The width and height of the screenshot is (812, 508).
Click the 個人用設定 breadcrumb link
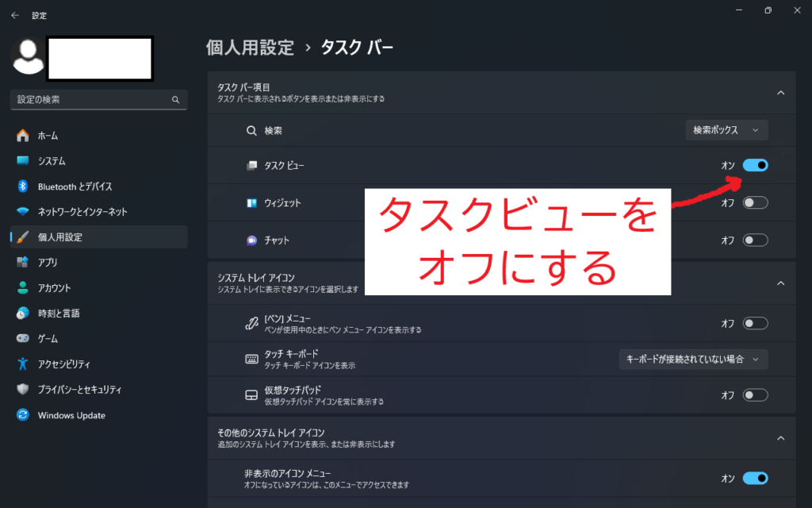click(x=250, y=48)
